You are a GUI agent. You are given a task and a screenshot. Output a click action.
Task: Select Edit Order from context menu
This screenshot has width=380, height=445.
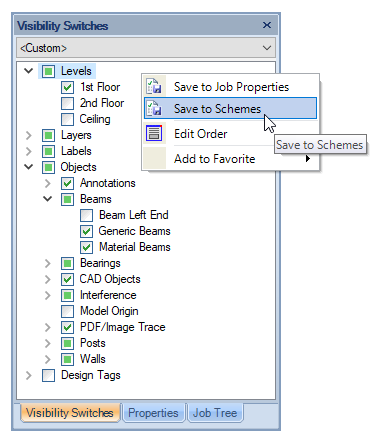230,134
